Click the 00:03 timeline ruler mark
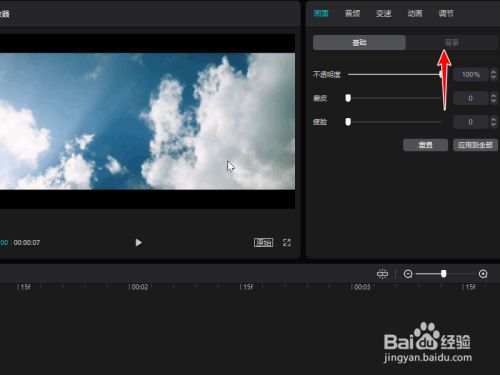The image size is (500, 375). click(x=362, y=287)
